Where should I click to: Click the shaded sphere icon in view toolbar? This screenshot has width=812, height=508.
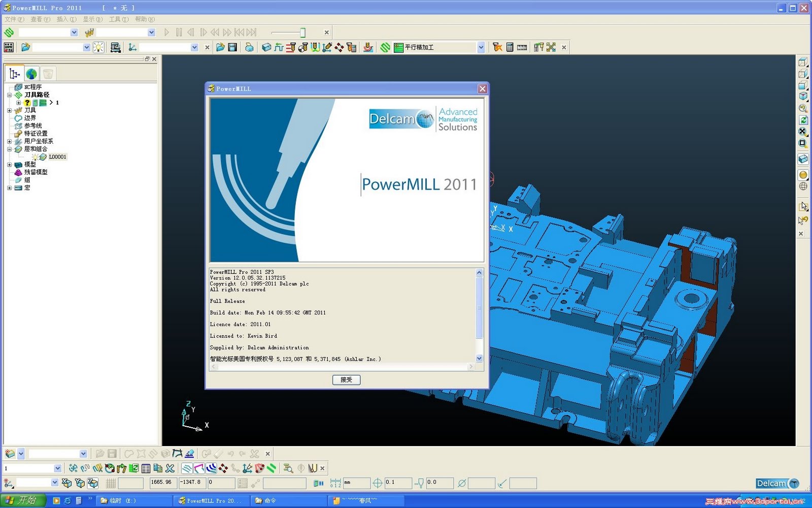(803, 175)
